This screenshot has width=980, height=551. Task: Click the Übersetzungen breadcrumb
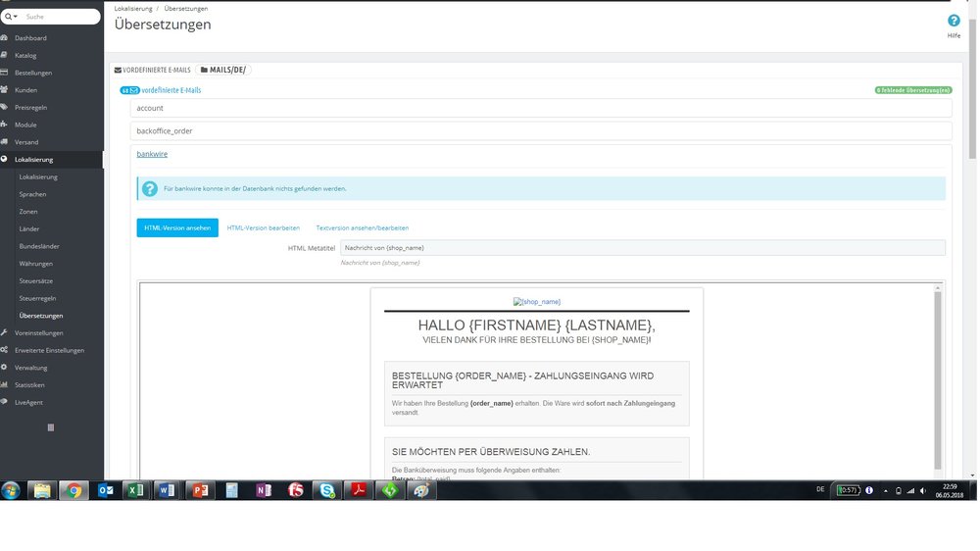185,9
